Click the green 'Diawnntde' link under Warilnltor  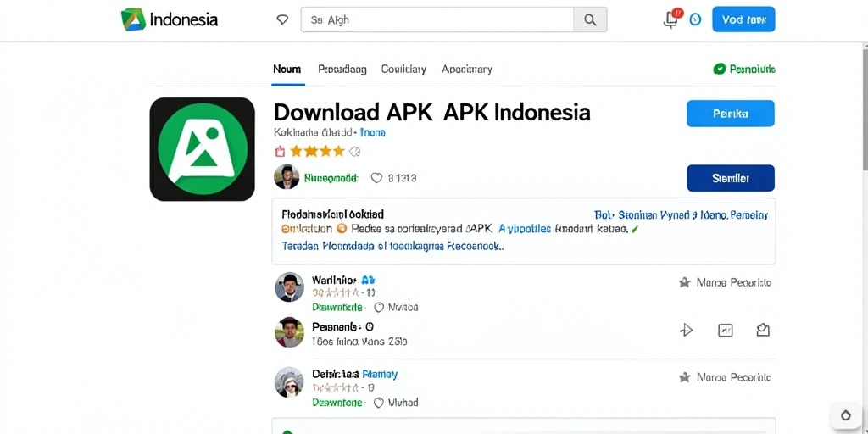337,307
